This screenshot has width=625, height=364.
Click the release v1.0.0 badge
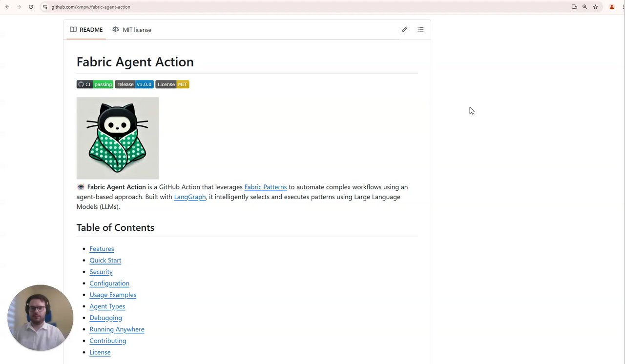point(134,84)
